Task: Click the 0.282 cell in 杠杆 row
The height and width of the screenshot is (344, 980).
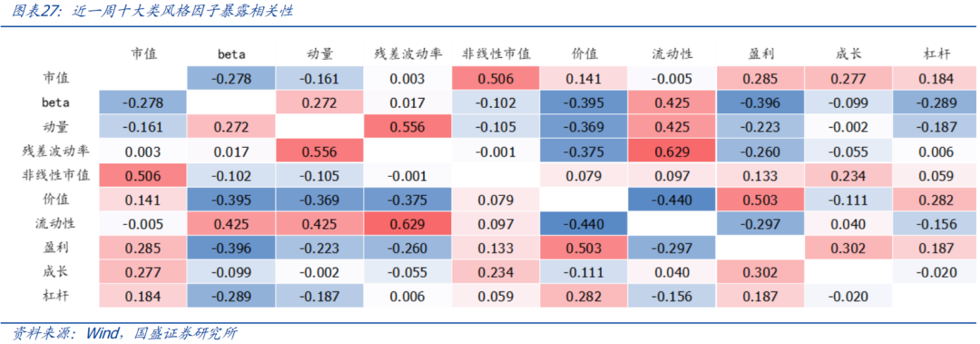Action: click(x=583, y=297)
